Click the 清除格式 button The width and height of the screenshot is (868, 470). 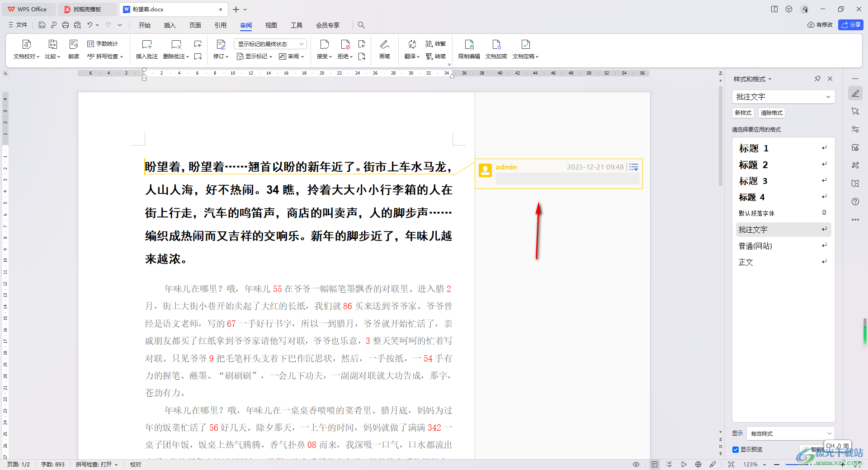click(x=772, y=113)
